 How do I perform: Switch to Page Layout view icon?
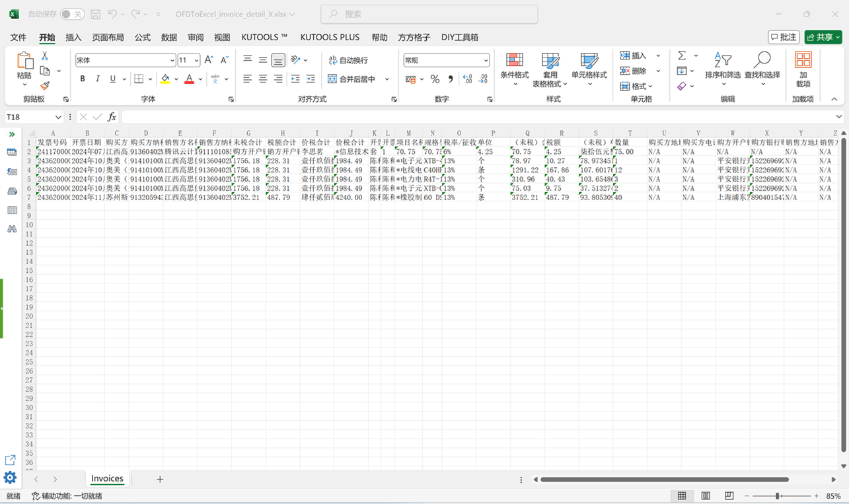pyautogui.click(x=706, y=496)
